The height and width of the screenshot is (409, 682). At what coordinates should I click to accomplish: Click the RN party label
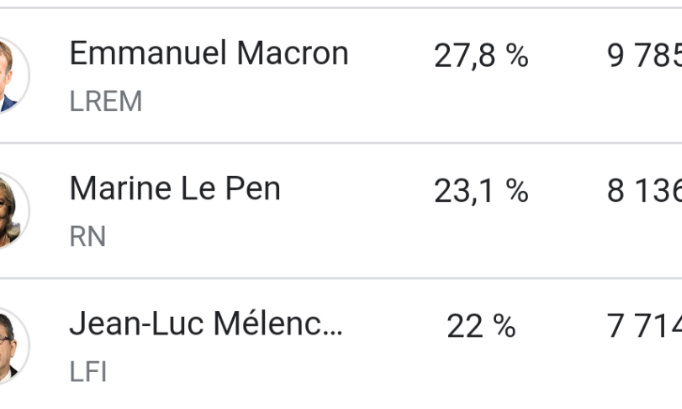pos(87,236)
